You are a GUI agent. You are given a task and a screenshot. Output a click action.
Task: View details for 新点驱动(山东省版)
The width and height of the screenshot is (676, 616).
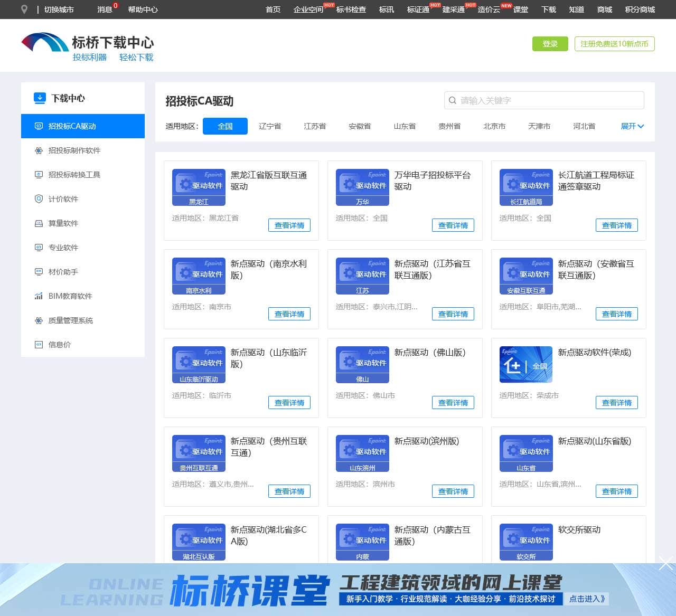coord(617,491)
